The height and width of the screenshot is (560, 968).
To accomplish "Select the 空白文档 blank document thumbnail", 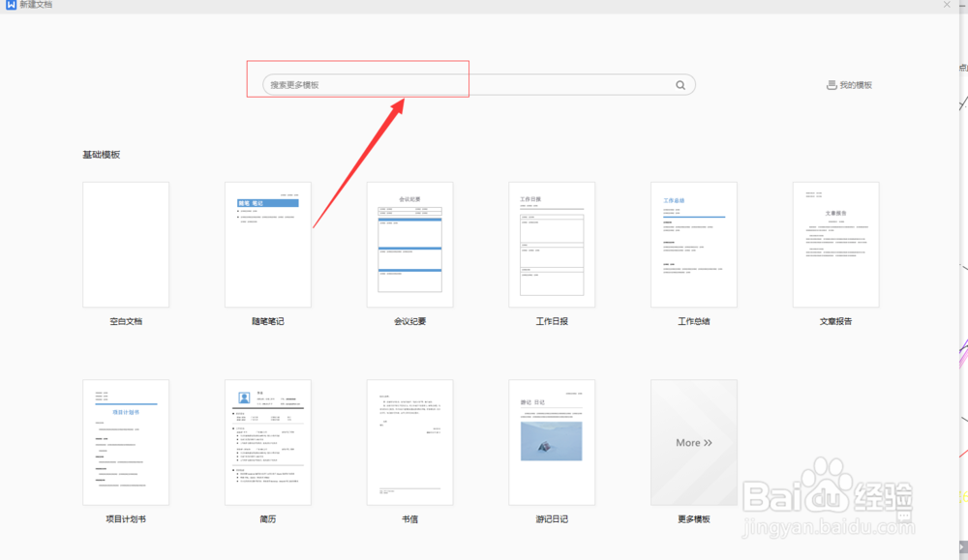I will pyautogui.click(x=126, y=245).
